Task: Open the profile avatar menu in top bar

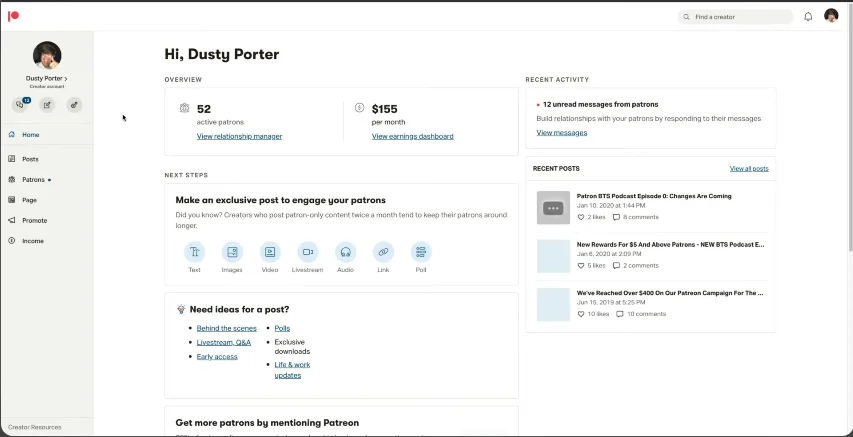Action: pyautogui.click(x=831, y=16)
